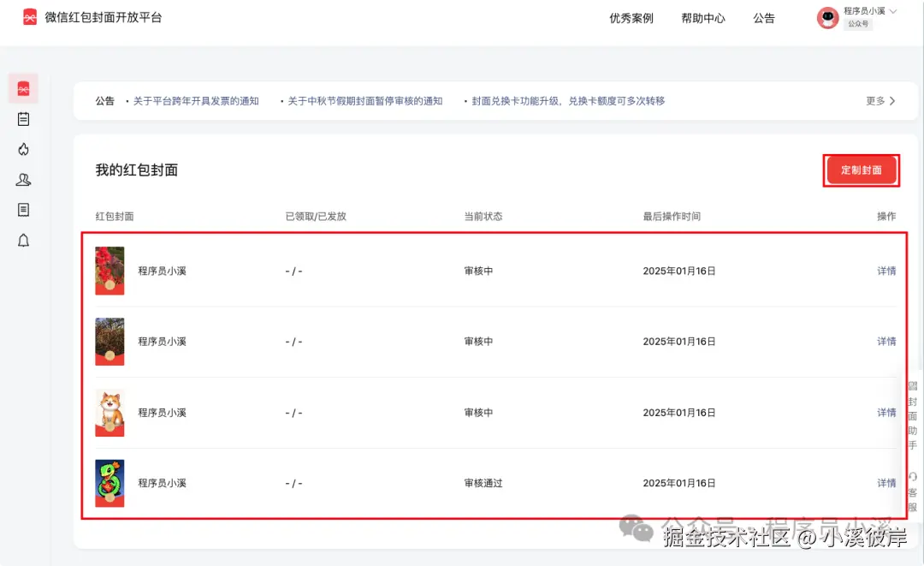Image resolution: width=924 pixels, height=566 pixels.
Task: Click the 定制封面 button
Action: [x=862, y=170]
